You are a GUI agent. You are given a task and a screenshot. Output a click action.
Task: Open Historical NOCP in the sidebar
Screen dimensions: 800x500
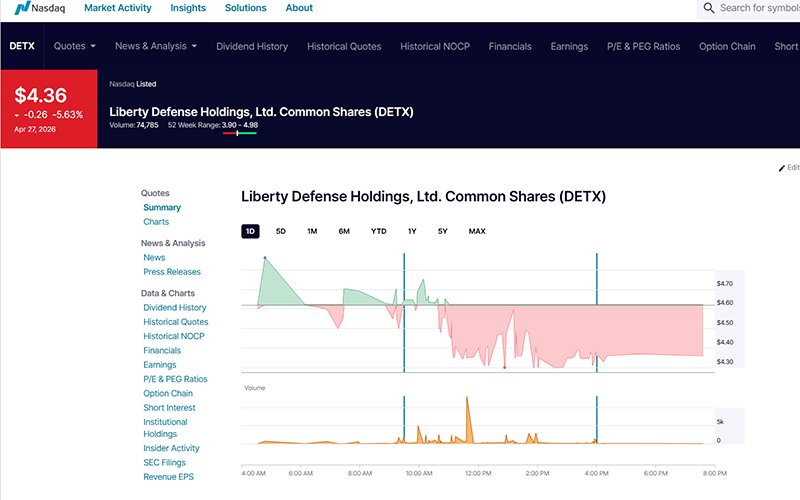pos(173,336)
